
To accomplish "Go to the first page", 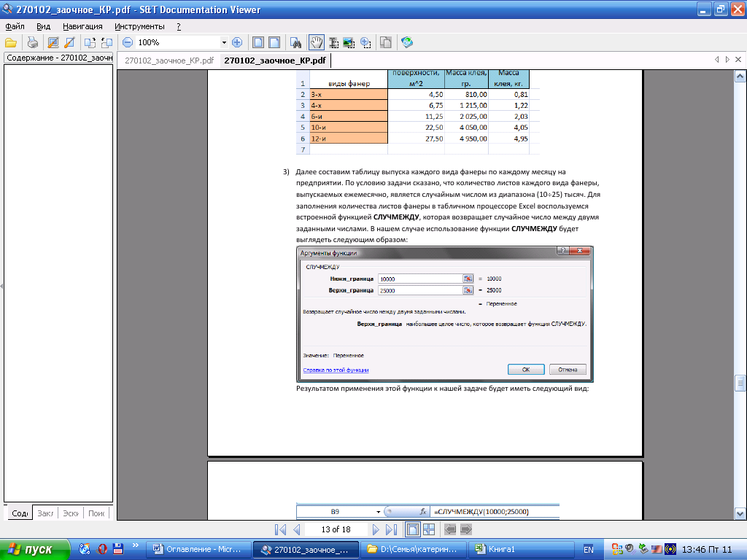I will (x=281, y=529).
